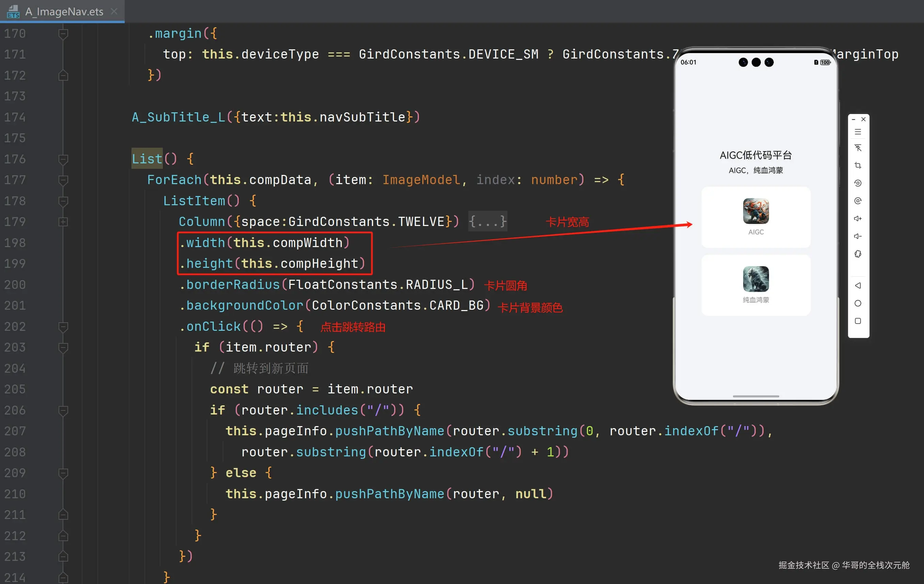The width and height of the screenshot is (924, 584).
Task: Tap the AIGC card in emulator
Action: point(755,217)
